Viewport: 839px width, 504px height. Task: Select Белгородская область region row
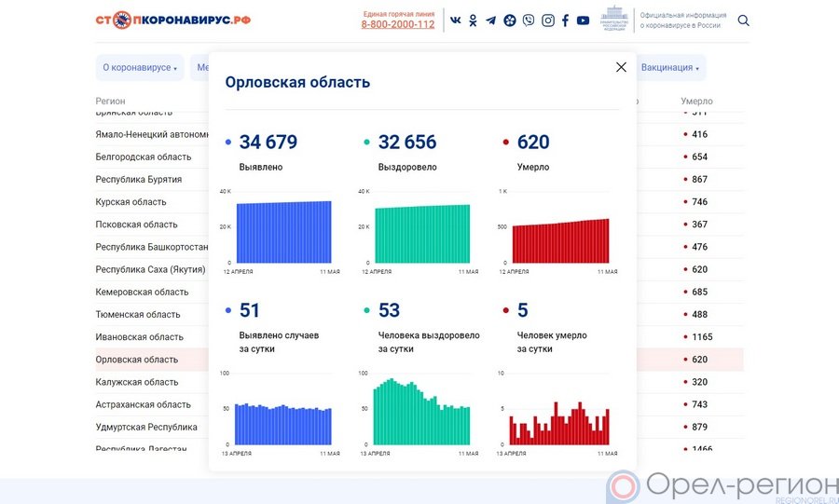point(143,157)
